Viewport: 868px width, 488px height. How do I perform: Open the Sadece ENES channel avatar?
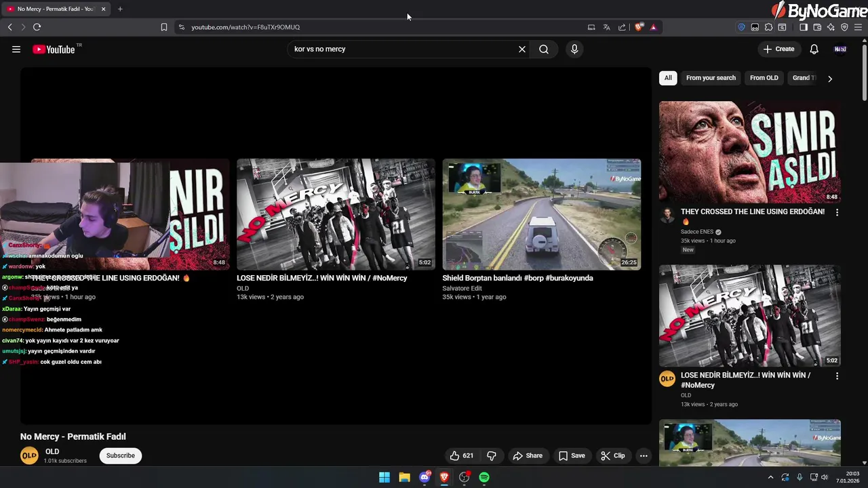pyautogui.click(x=668, y=216)
